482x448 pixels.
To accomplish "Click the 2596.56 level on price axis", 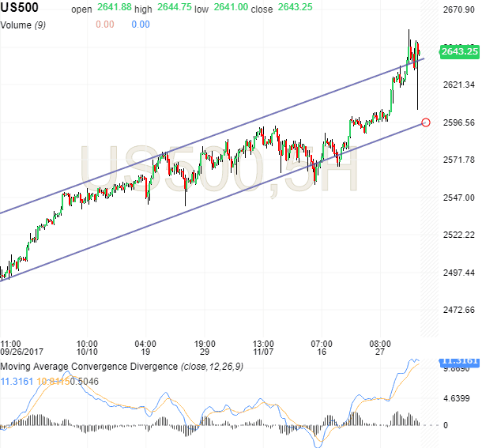I will 458,122.
